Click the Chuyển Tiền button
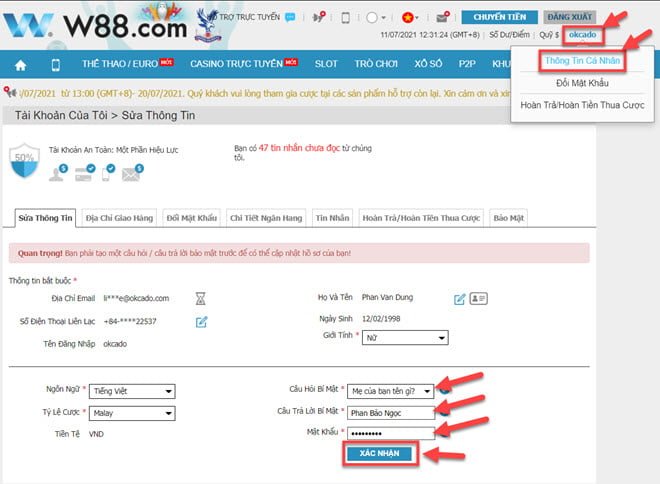Image resolution: width=660 pixels, height=484 pixels. (x=500, y=17)
